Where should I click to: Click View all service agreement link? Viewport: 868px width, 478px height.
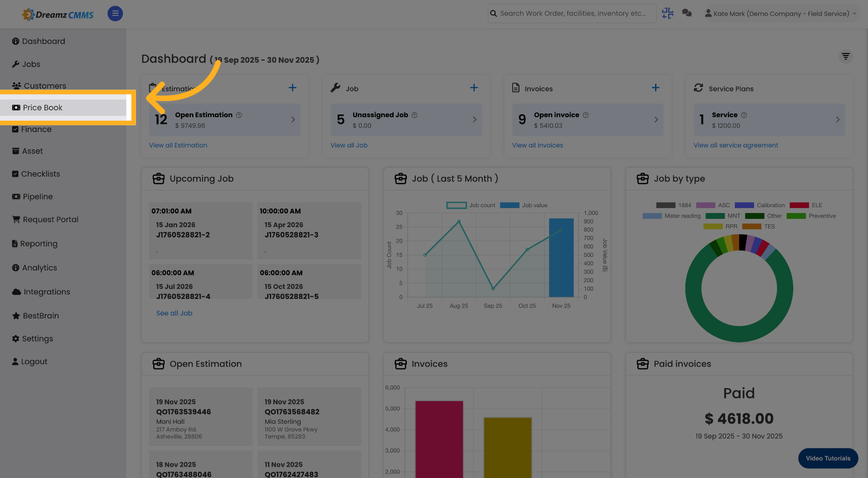point(736,145)
